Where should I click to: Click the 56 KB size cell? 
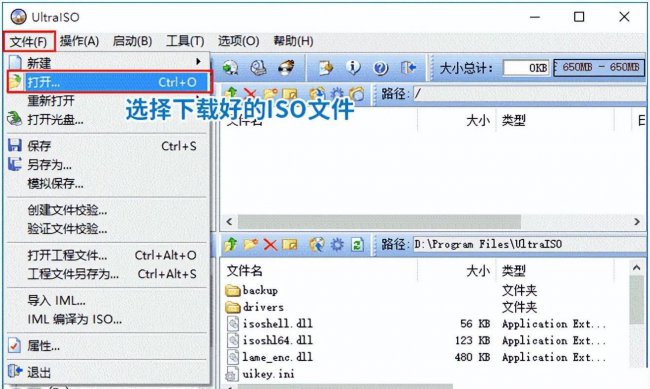coord(475,323)
